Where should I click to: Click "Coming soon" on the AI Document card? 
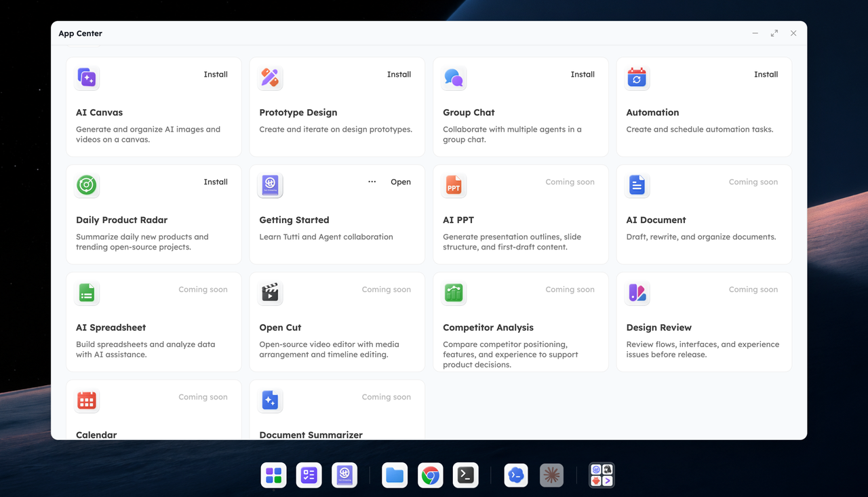753,182
